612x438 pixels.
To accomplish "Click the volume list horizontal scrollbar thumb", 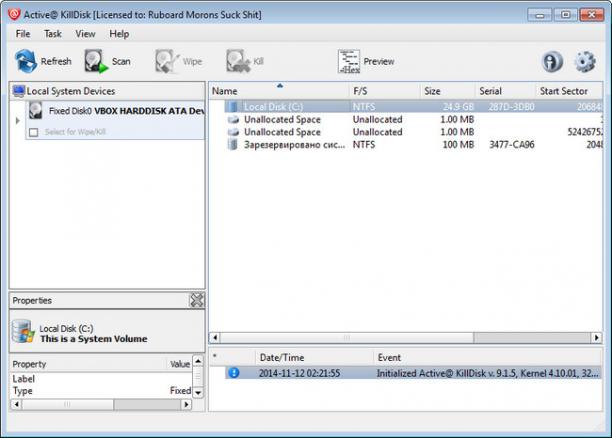I will tap(347, 337).
